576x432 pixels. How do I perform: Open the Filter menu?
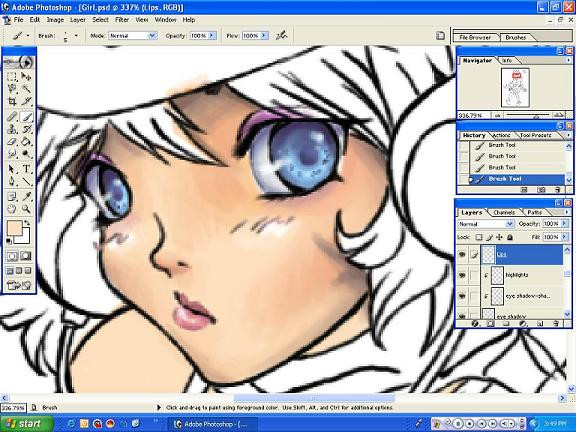pyautogui.click(x=122, y=20)
